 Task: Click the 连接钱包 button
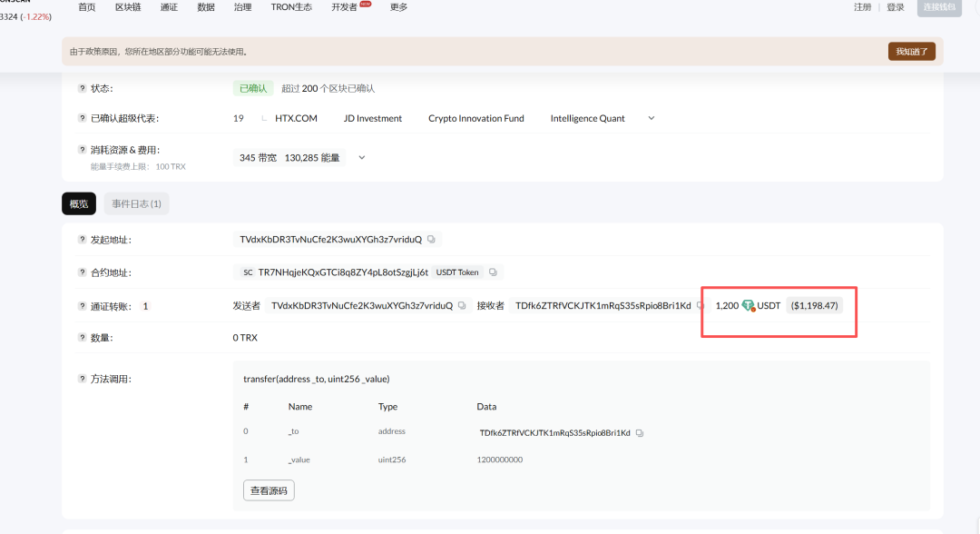(x=939, y=7)
